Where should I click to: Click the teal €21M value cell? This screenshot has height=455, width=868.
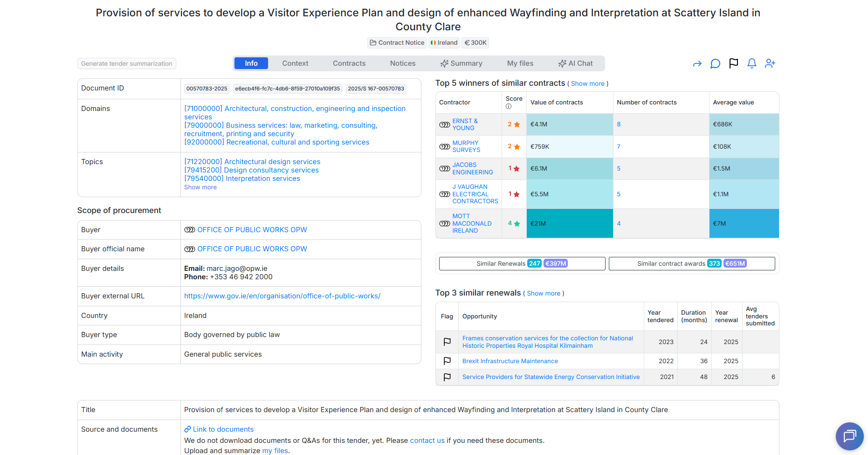pos(570,223)
